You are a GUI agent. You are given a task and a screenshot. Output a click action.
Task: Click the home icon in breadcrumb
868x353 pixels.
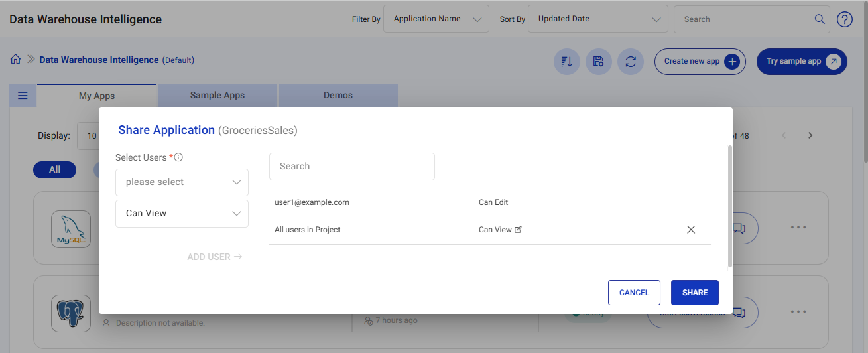pos(15,60)
